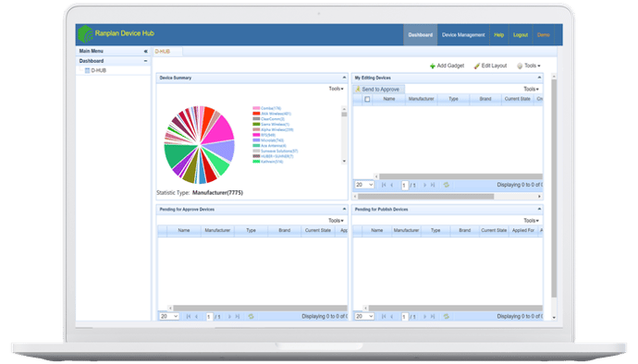Image resolution: width=638 pixels, height=364 pixels.
Task: Go to next page in Pending for Publish pager
Action: click(424, 316)
